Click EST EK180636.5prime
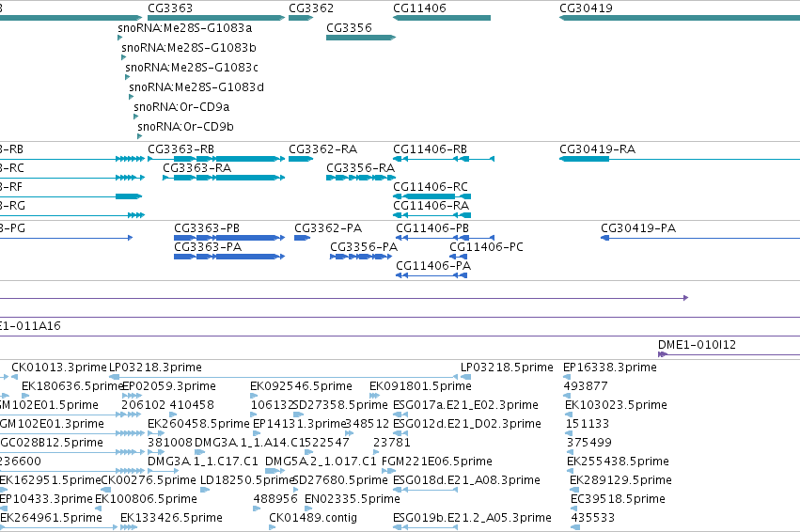 coord(72,386)
